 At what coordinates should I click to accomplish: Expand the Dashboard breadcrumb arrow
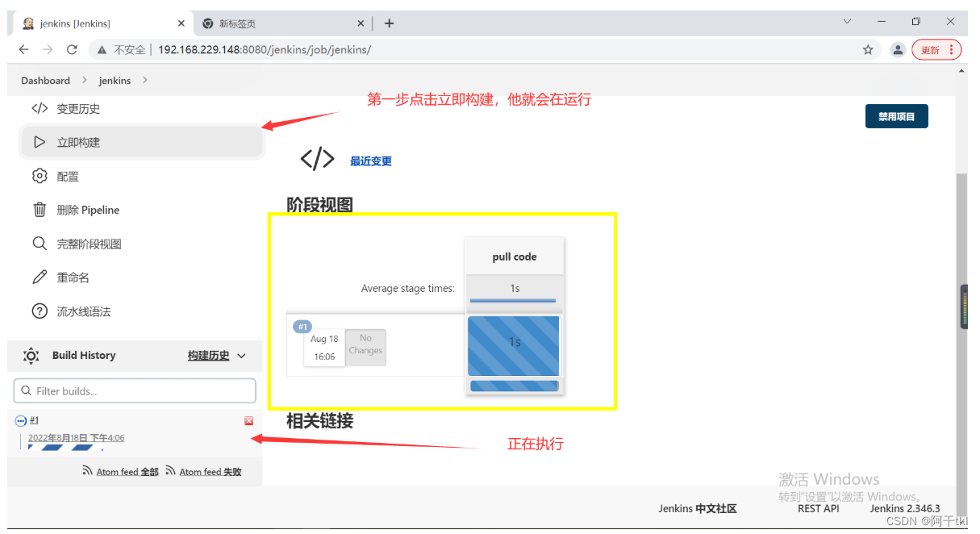click(83, 81)
